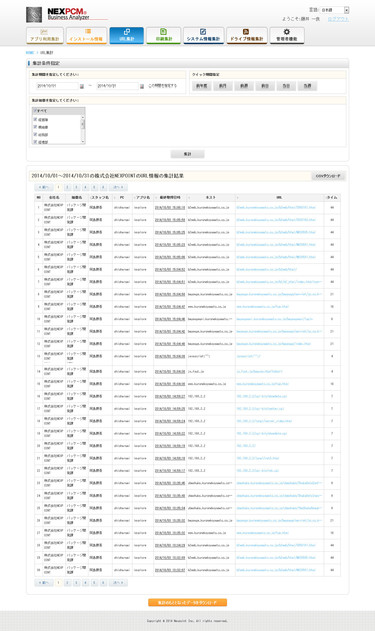375x631 pixels.
Task: Toggle the second department checkbox in list
Action: coord(35,127)
